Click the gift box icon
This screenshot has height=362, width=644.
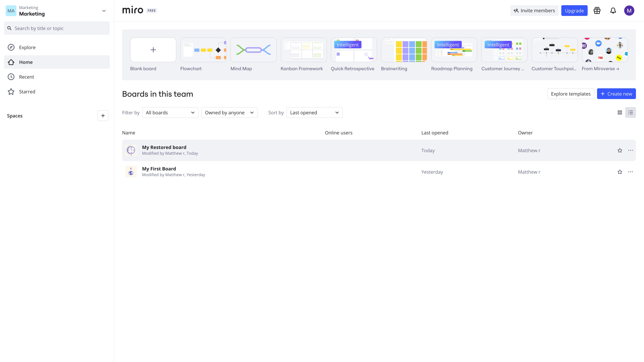[597, 11]
